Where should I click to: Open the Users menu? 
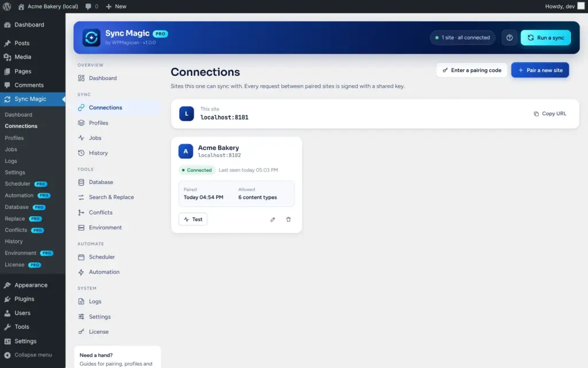click(33, 313)
